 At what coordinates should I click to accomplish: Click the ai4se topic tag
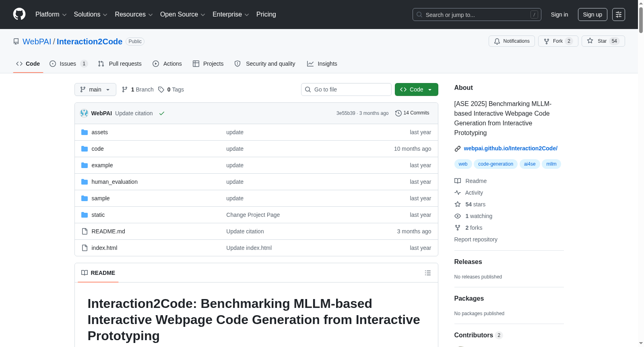530,164
